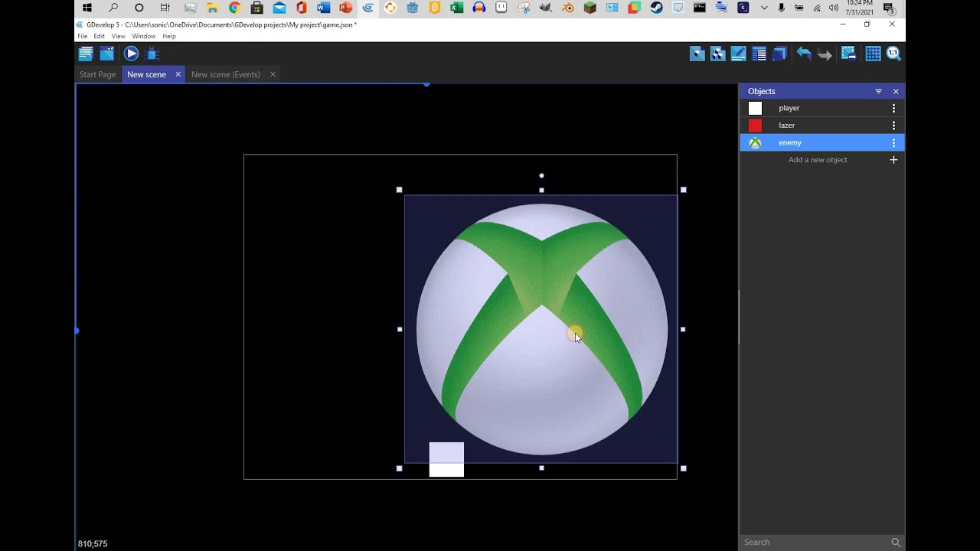Open the objects editor toolbar icon
This screenshot has height=551, width=980.
pos(697,54)
